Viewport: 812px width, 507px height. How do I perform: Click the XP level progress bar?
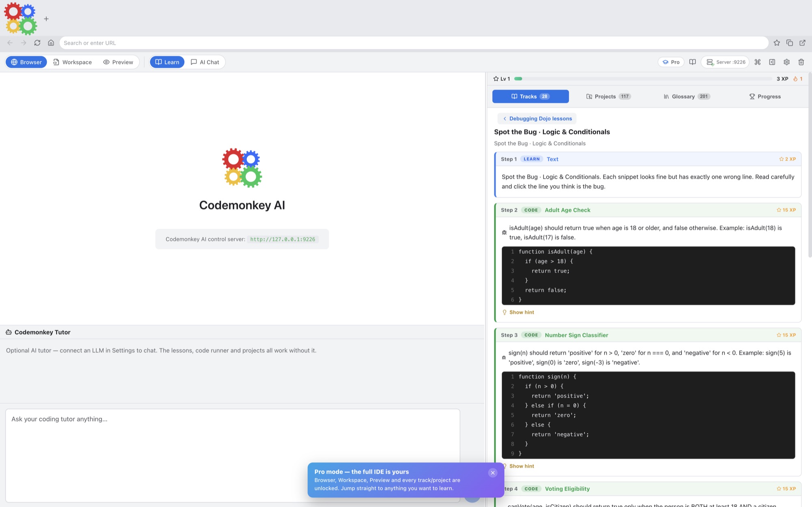(643, 79)
